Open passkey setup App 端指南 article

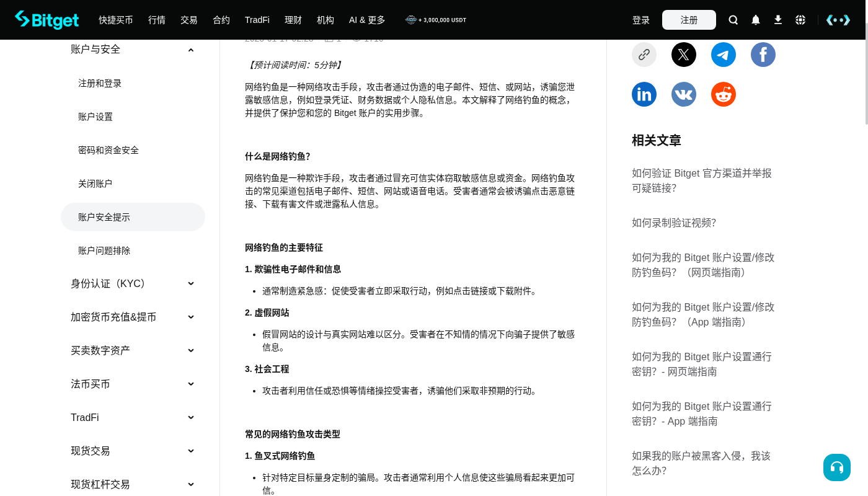[x=702, y=414]
